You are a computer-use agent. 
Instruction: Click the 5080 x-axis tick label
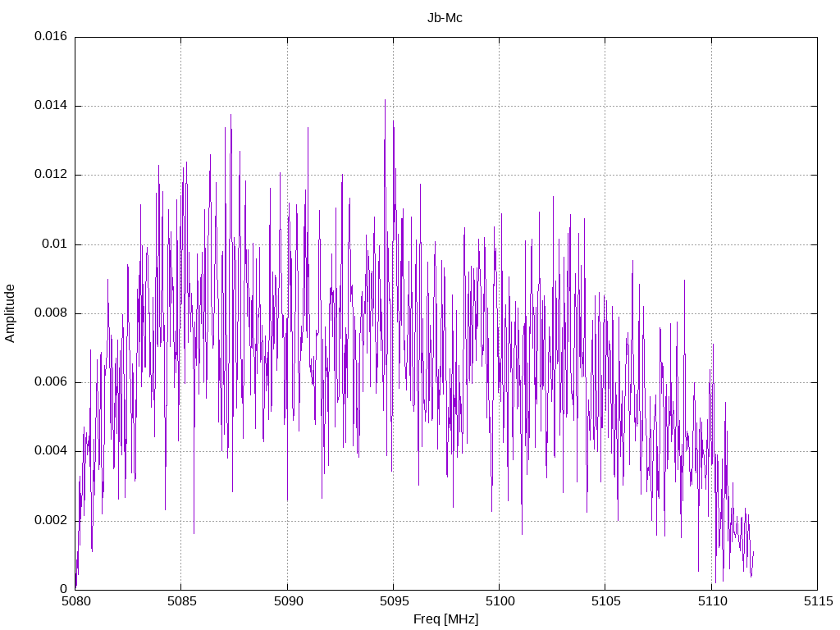75,601
